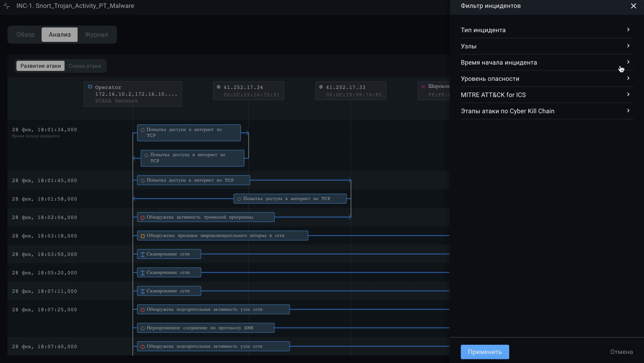Click the incident tree icon beside INC-1 title
This screenshot has height=363, width=644.
pos(7,6)
